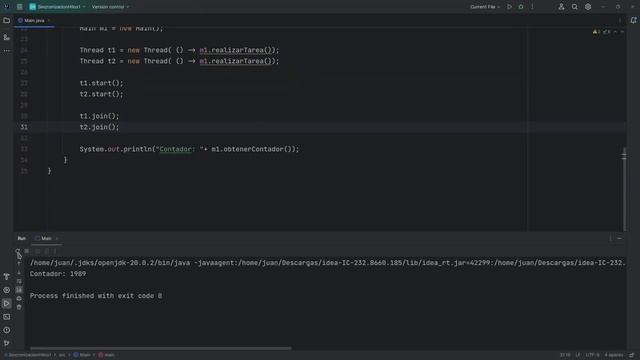
Task: Open the project name dropdown
Action: click(x=57, y=7)
